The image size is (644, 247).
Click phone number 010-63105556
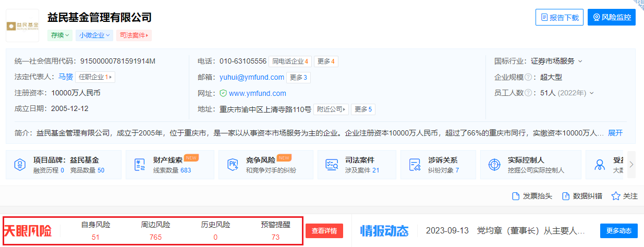pyautogui.click(x=243, y=61)
